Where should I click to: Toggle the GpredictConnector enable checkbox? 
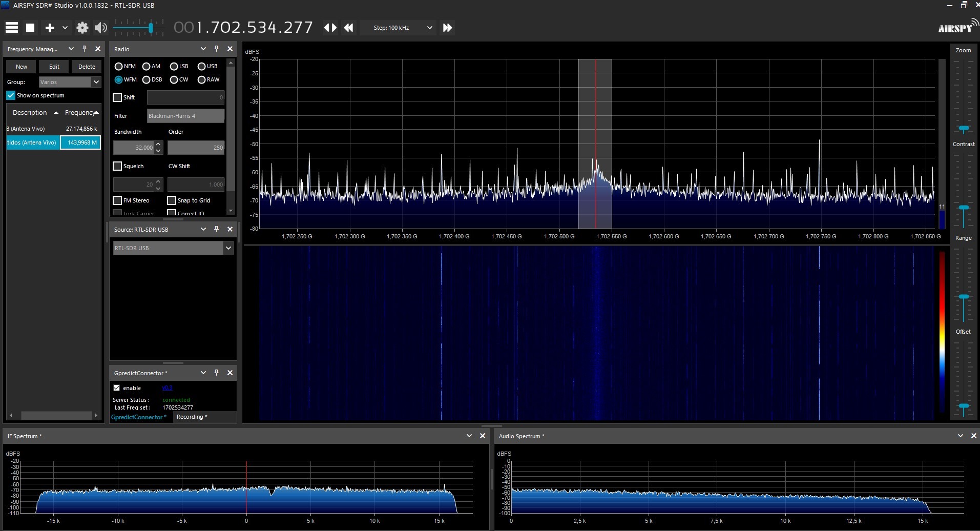117,388
